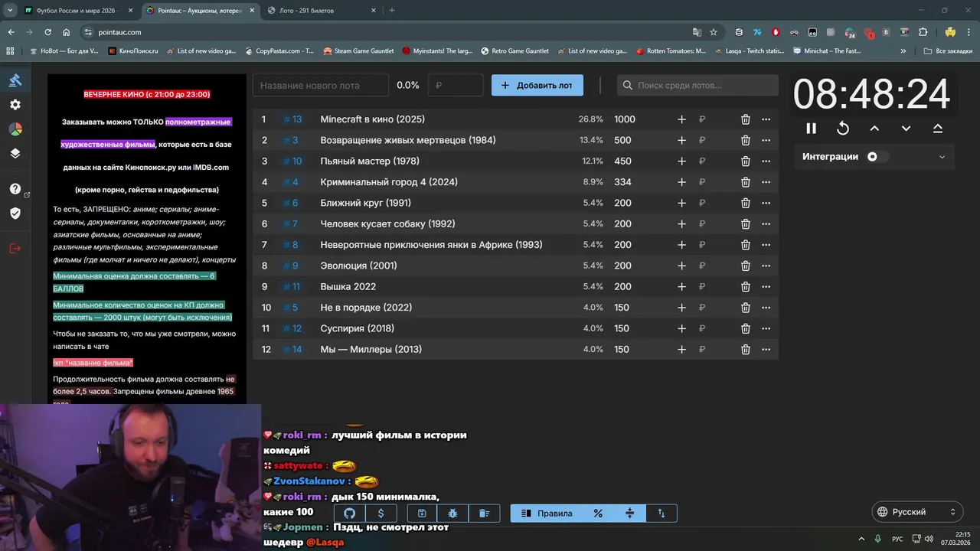Click the Вышка 2022 lot amount 200

[x=622, y=287]
